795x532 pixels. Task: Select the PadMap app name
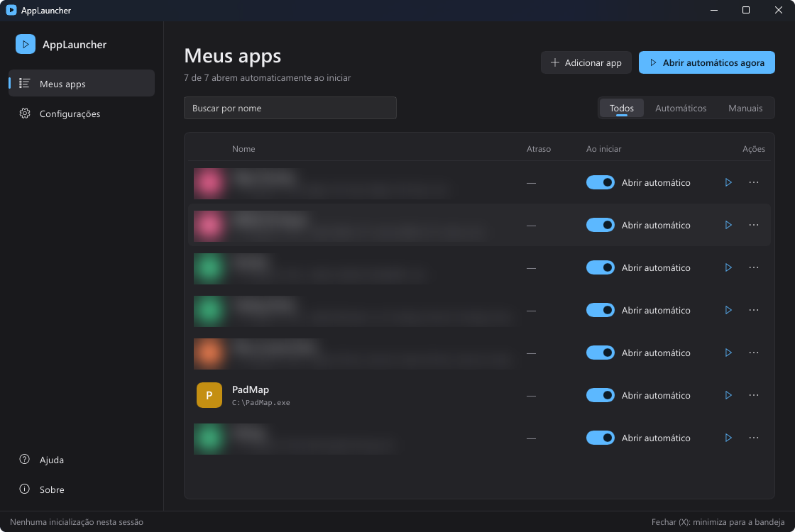[251, 389]
